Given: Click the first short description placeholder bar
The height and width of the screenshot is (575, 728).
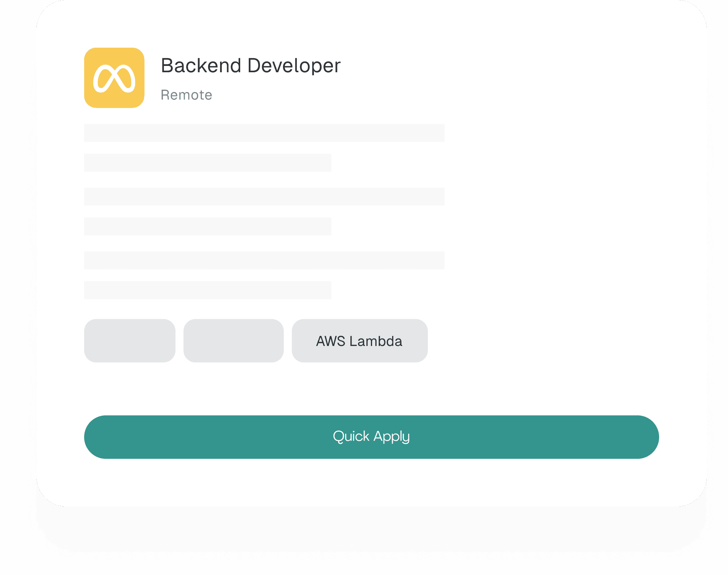Looking at the screenshot, I should [x=207, y=163].
